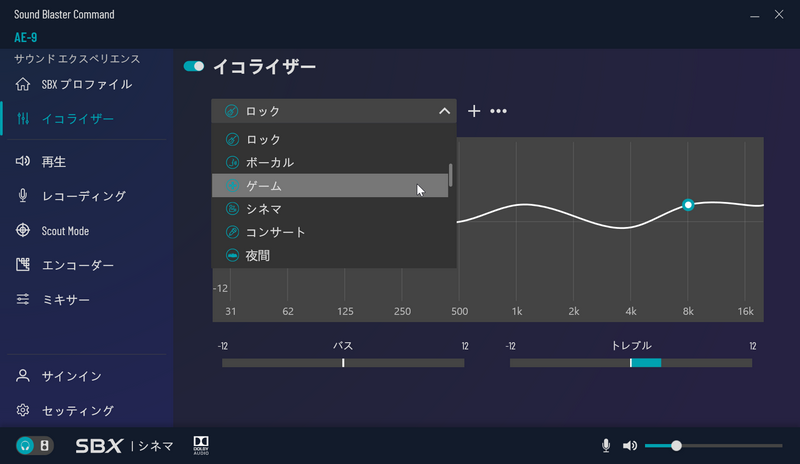This screenshot has height=464, width=800.
Task: Toggle the イコライザー on/off switch
Action: point(194,66)
